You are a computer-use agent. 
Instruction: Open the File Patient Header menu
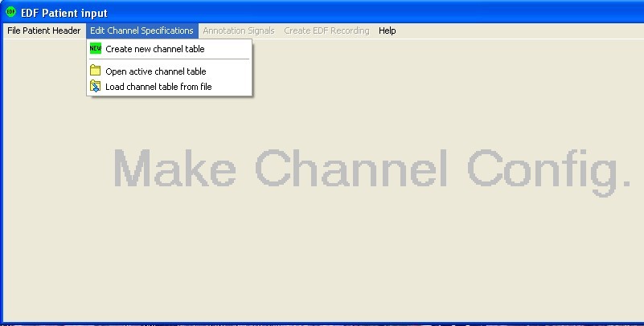pyautogui.click(x=44, y=31)
